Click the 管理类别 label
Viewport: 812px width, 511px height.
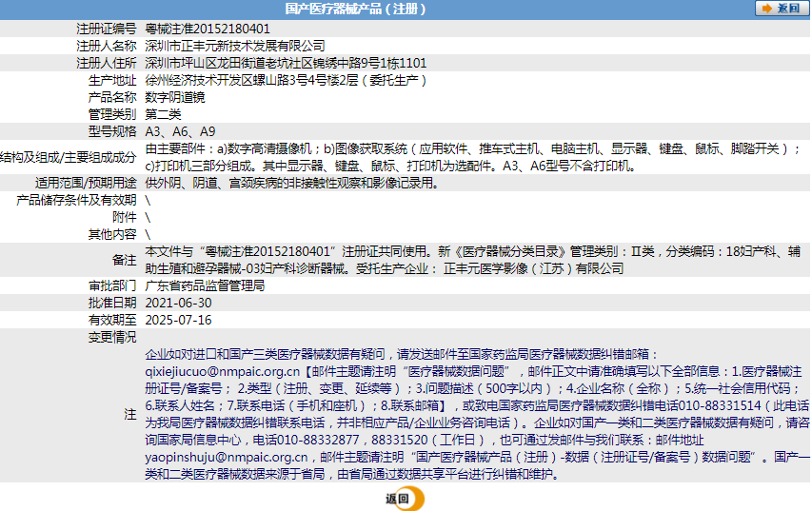pyautogui.click(x=112, y=114)
